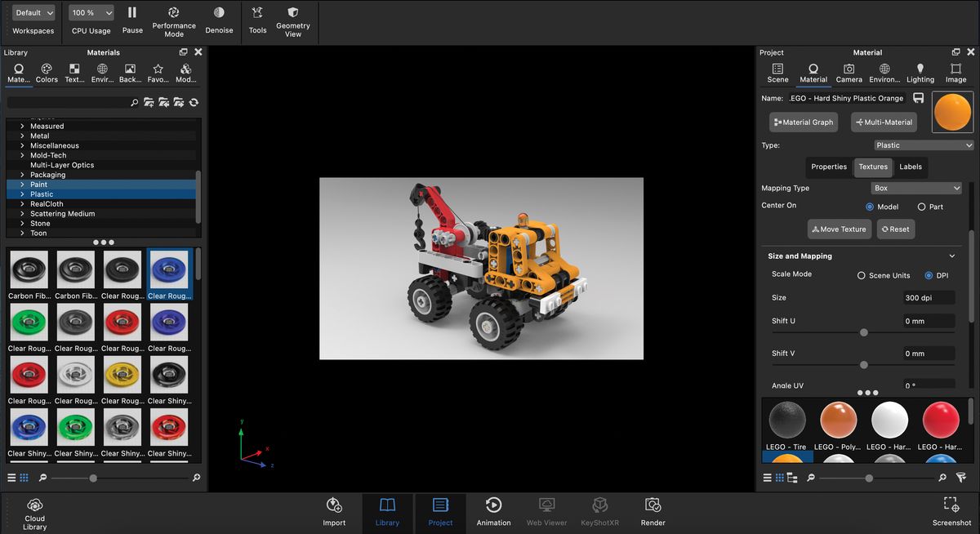This screenshot has height=534, width=980.
Task: Switch to the Properties tab
Action: [828, 167]
